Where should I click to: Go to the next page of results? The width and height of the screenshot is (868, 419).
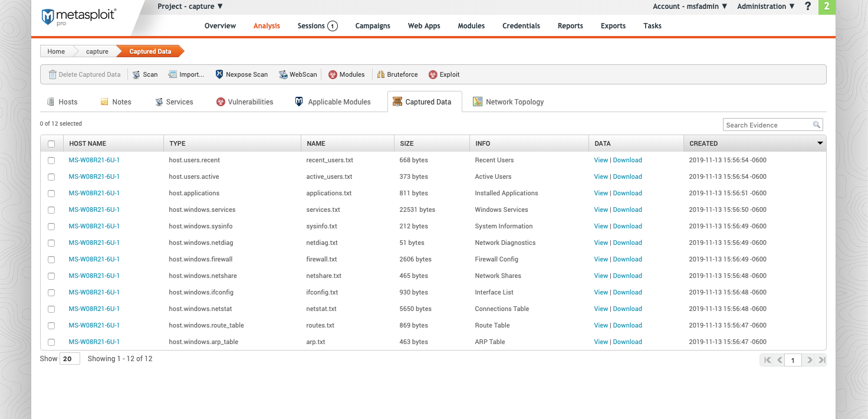click(x=810, y=360)
